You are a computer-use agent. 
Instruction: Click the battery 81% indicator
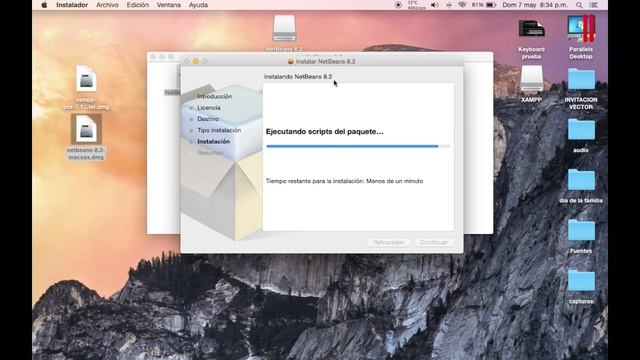(484, 5)
